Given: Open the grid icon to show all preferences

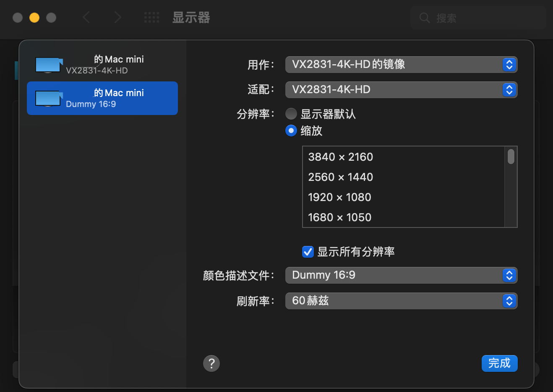Looking at the screenshot, I should coord(151,18).
